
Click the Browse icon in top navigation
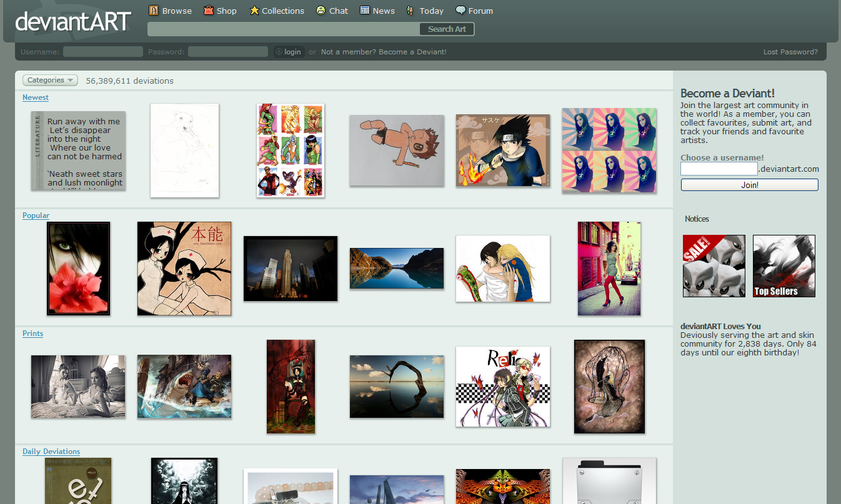point(154,11)
